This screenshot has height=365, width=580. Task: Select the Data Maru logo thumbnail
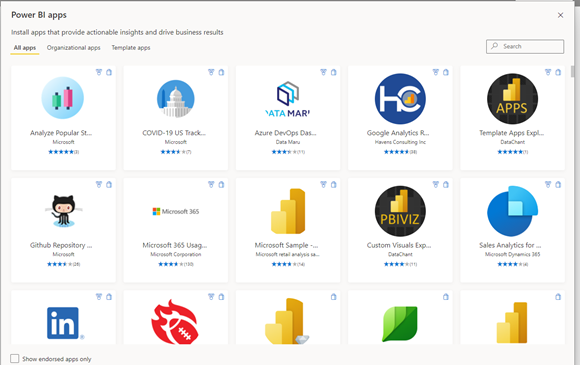coord(288,99)
